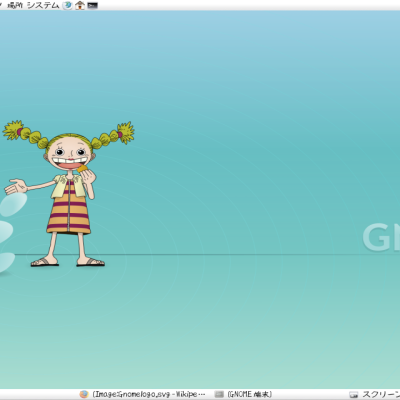400x400 pixels.
Task: Open the 場所 (Places) menu
Action: (x=15, y=5)
